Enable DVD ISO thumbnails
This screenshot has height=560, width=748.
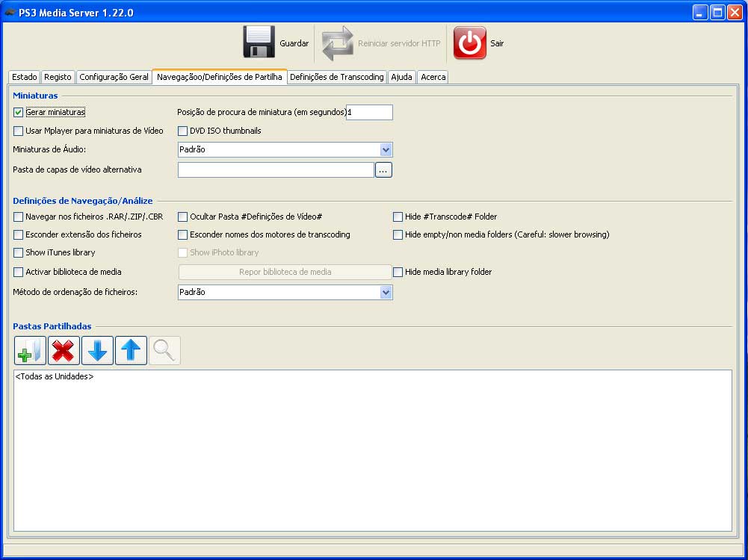click(x=182, y=131)
